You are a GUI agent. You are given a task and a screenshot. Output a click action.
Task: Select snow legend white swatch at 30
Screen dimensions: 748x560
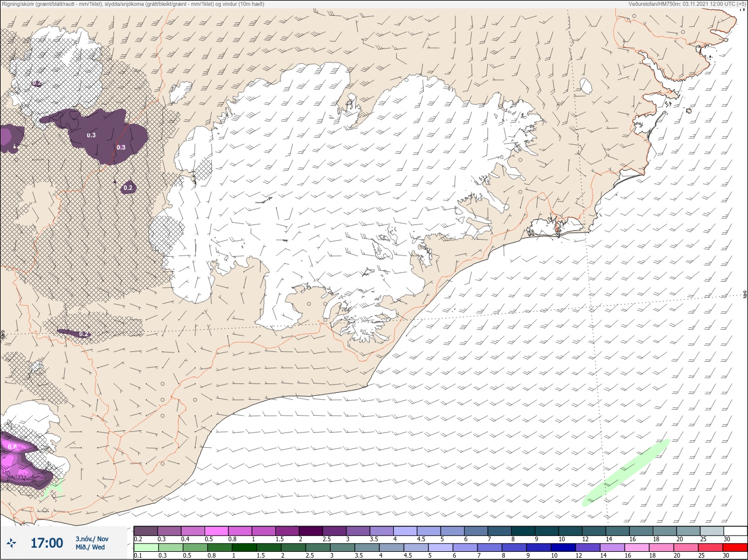tap(735, 531)
